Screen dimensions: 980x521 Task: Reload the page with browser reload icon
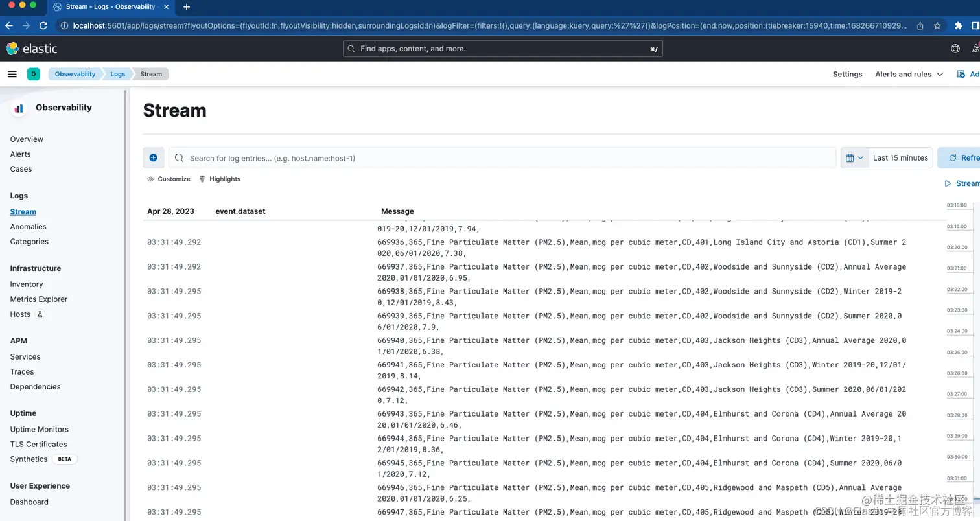pos(43,26)
